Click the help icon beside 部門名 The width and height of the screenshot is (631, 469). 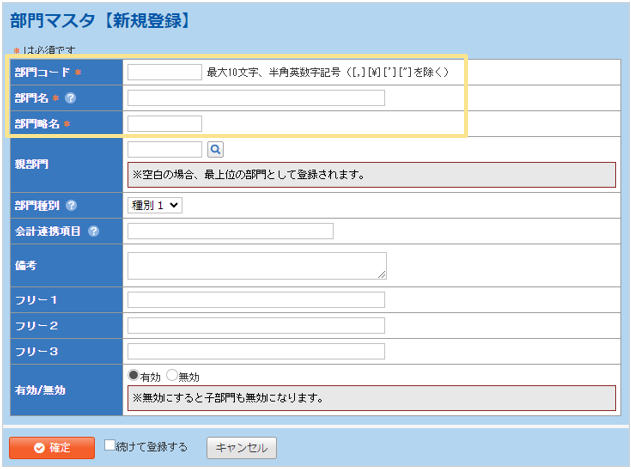[71, 98]
